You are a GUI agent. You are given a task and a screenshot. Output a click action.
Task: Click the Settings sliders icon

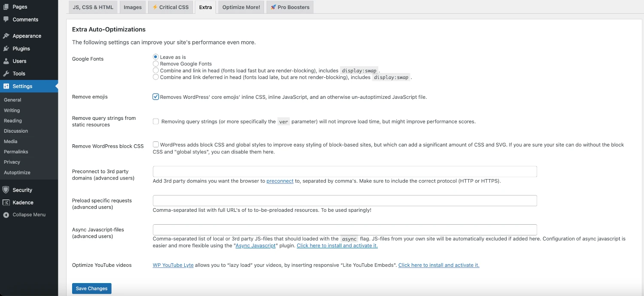(x=6, y=86)
